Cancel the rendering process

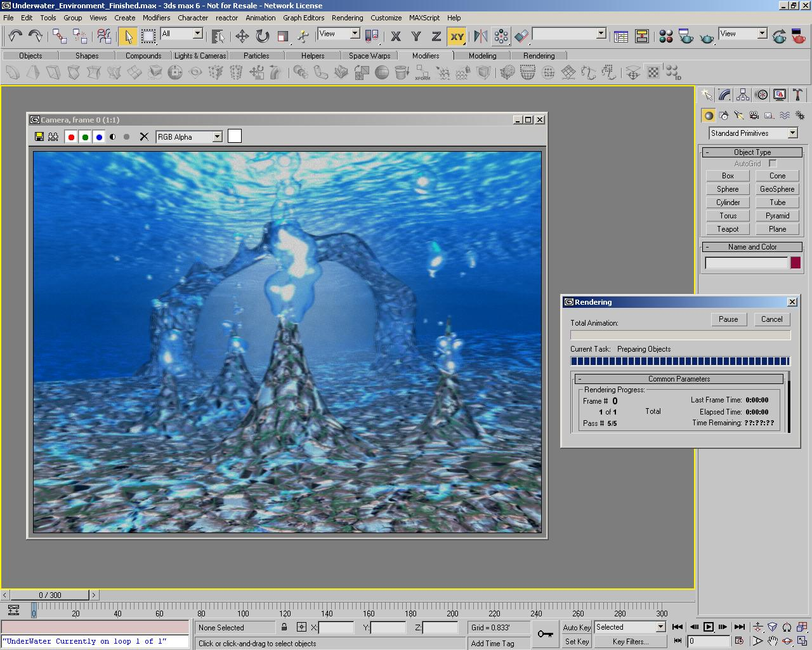pos(771,319)
